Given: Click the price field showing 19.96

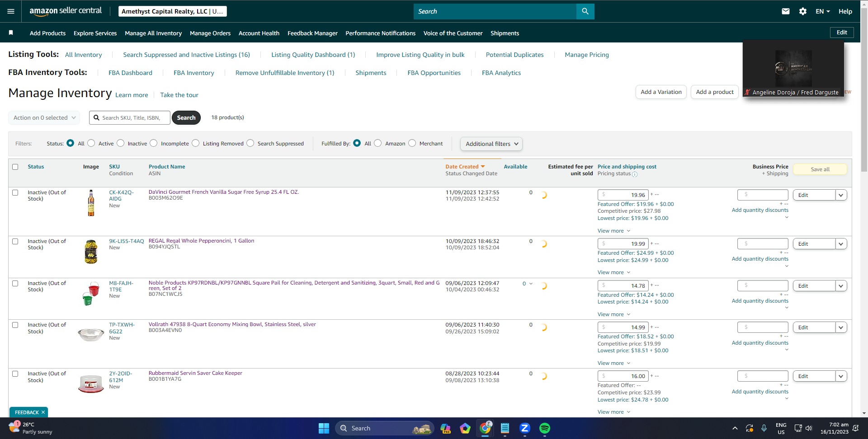Looking at the screenshot, I should [623, 195].
